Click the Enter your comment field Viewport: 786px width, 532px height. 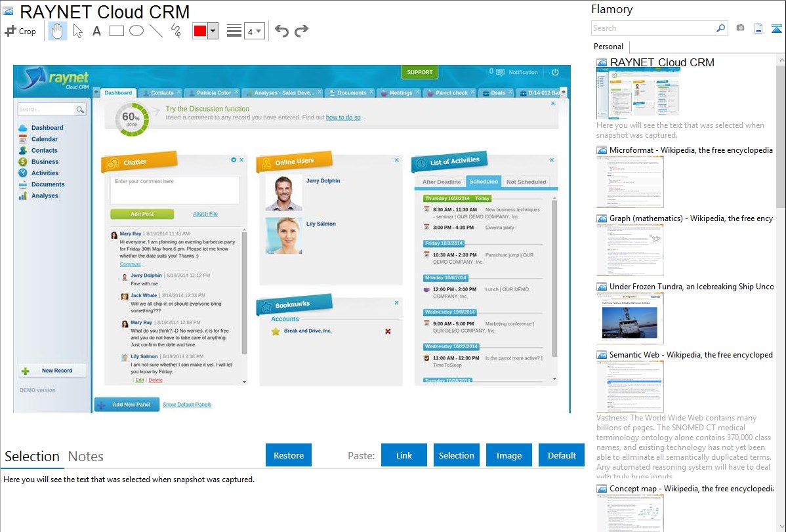175,190
